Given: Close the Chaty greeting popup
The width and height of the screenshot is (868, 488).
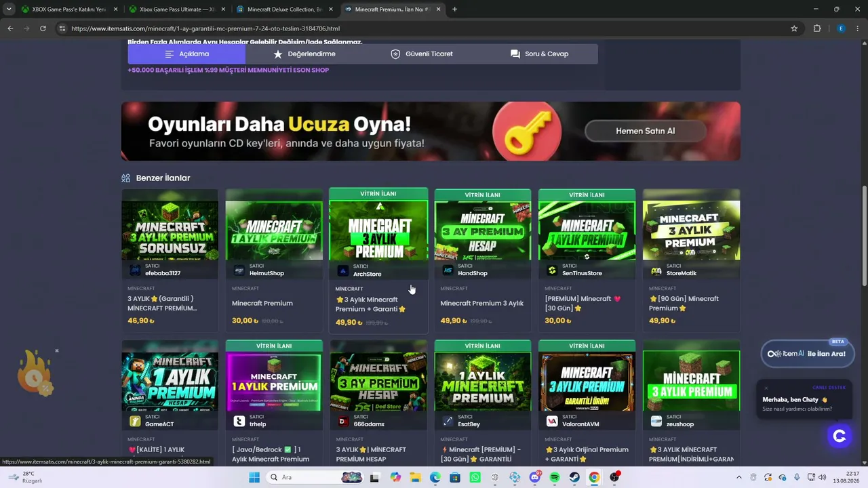Looking at the screenshot, I should click(766, 388).
